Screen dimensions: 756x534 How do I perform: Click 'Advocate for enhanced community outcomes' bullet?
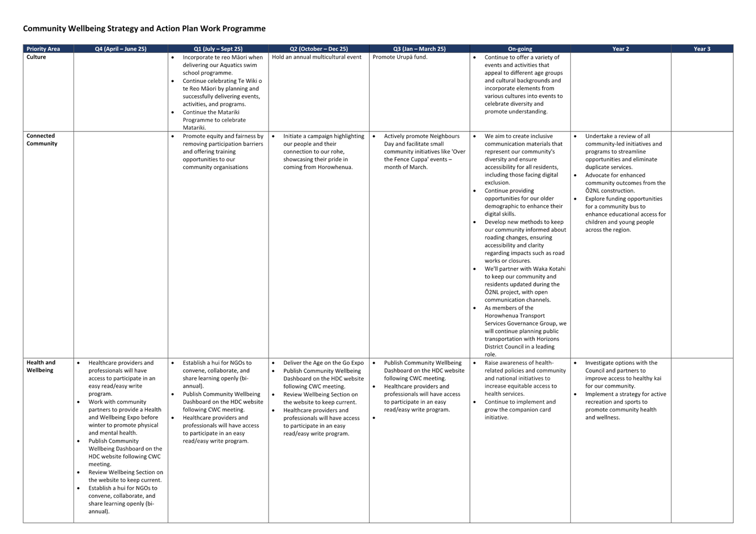point(625,183)
